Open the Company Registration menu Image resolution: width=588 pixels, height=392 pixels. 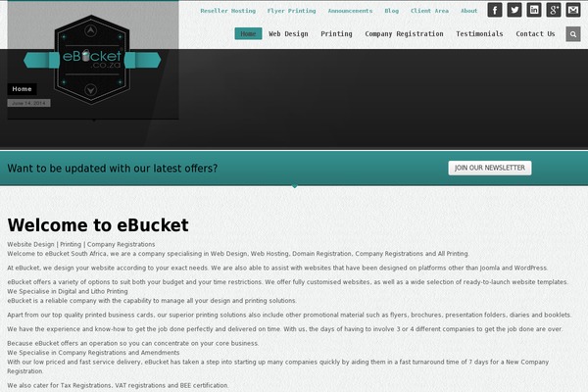click(404, 33)
